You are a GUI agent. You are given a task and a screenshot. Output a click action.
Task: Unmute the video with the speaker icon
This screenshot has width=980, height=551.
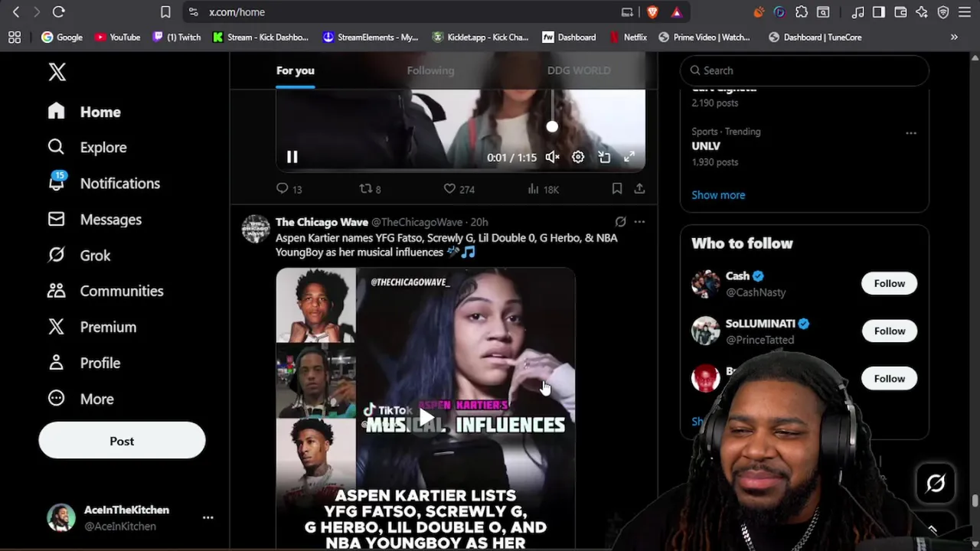pos(552,157)
